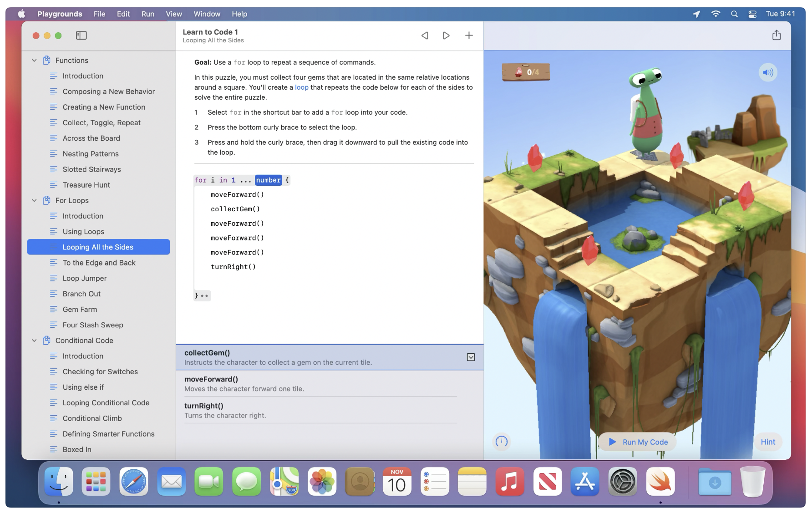Go to the next page arrow
This screenshot has height=519, width=812.
pos(446,36)
